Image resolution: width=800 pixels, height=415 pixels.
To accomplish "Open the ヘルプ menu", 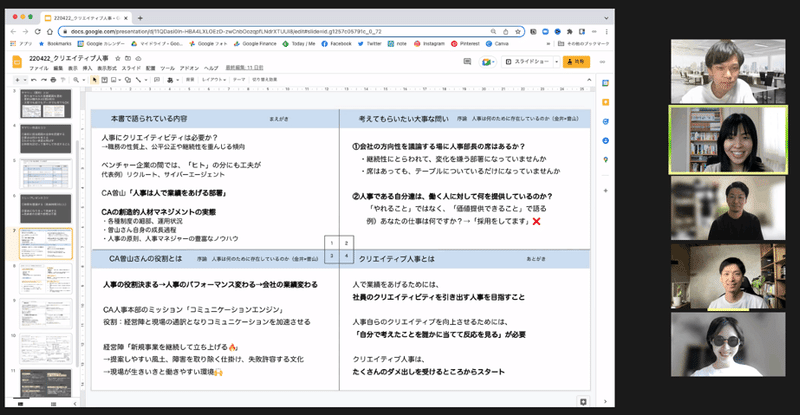I will coord(211,68).
